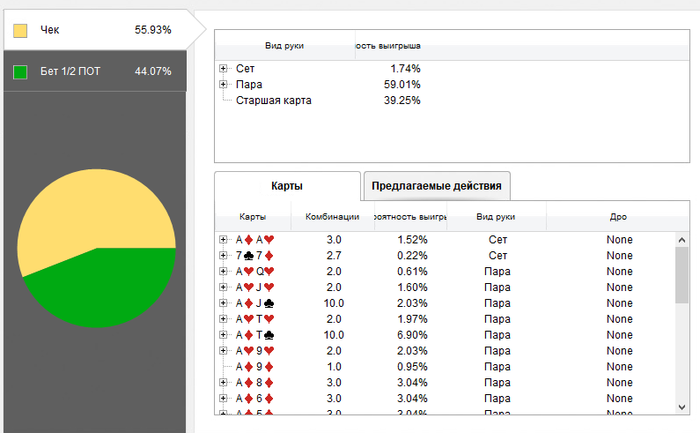Select the Старшая карта row

click(x=274, y=100)
